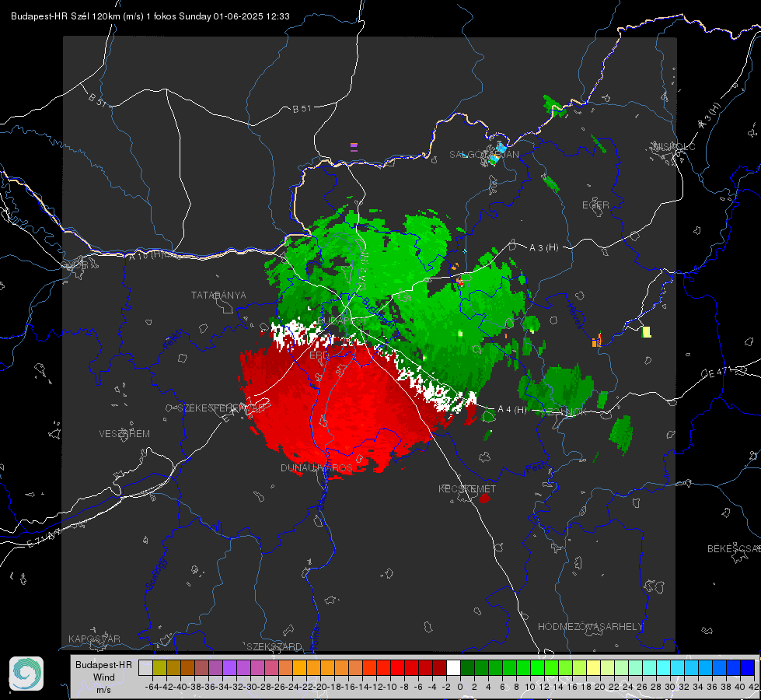Click the SZEKSZÁRD city label
The width and height of the screenshot is (761, 700).
274,646
